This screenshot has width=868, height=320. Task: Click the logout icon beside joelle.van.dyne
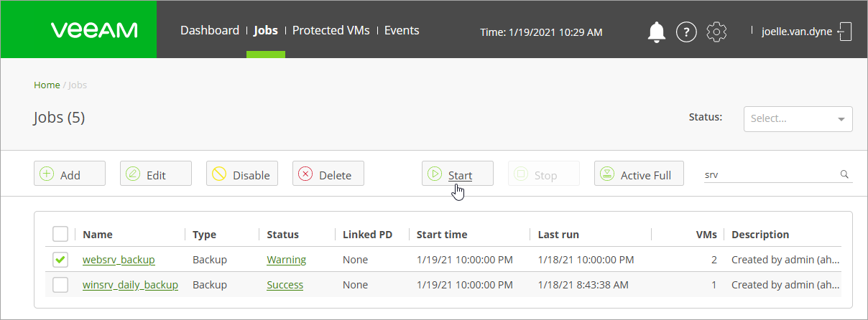tap(845, 32)
